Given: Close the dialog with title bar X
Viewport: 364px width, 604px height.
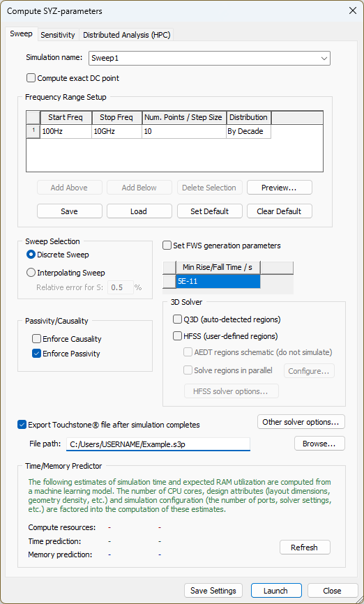Looking at the screenshot, I should click(352, 10).
